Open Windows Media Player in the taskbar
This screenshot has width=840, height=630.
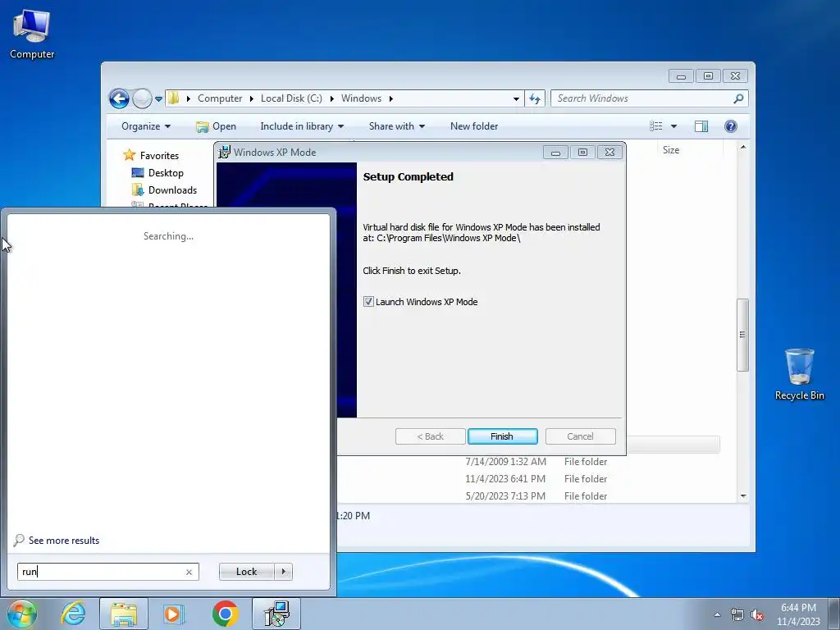point(173,614)
